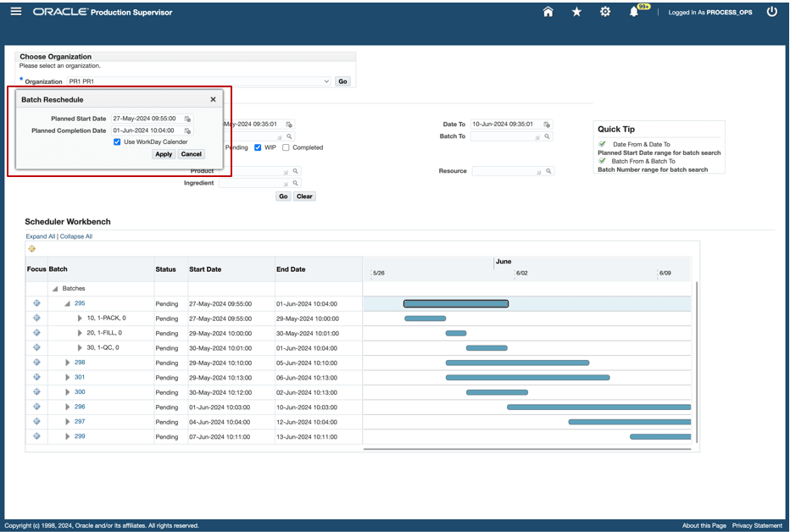Expand batch 301 row
This screenshot has width=790, height=532.
coord(68,377)
